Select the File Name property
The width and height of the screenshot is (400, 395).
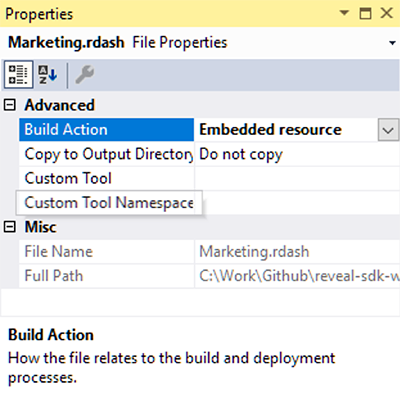pos(106,252)
